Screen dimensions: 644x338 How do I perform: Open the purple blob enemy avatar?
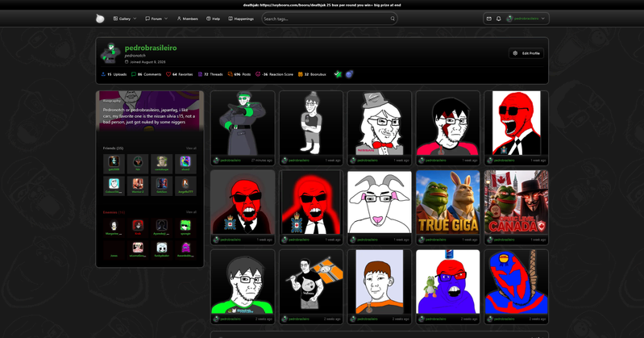185,248
